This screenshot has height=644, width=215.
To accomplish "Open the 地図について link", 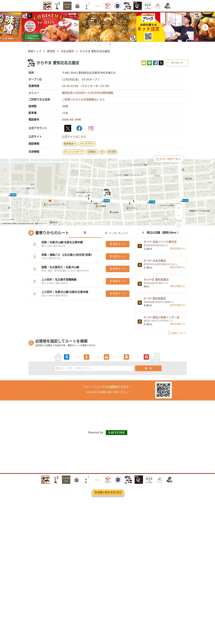I will [x=177, y=333].
